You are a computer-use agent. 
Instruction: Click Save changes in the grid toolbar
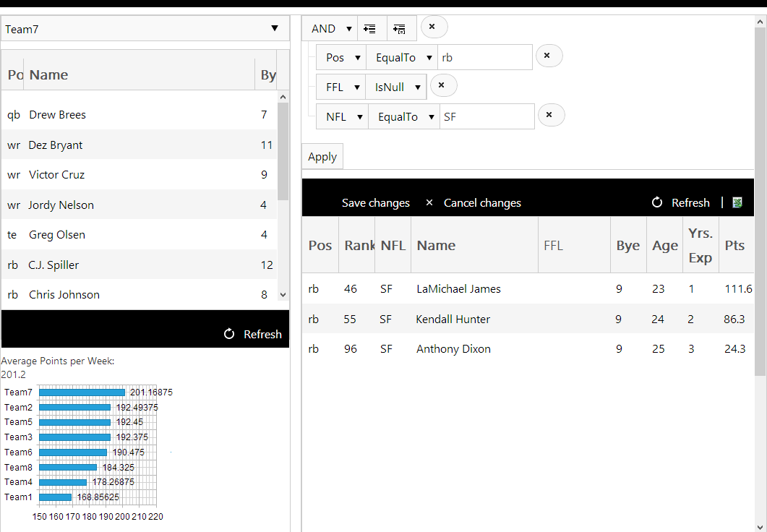tap(375, 202)
